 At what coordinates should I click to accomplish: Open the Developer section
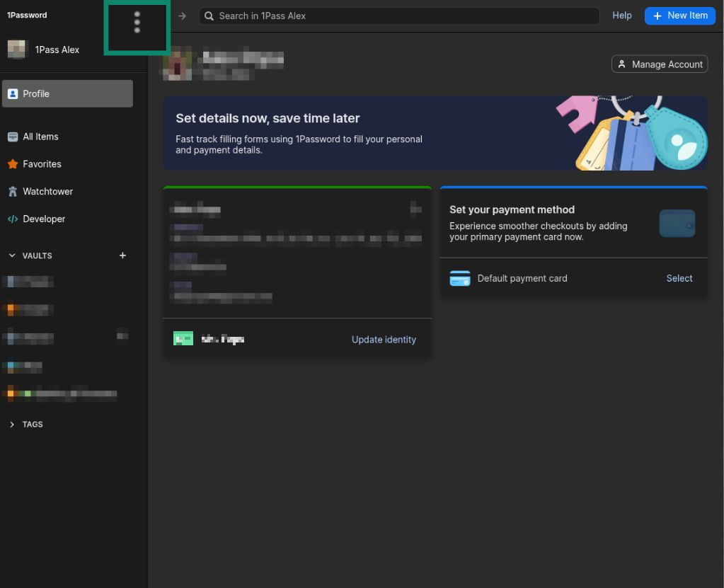coord(43,219)
